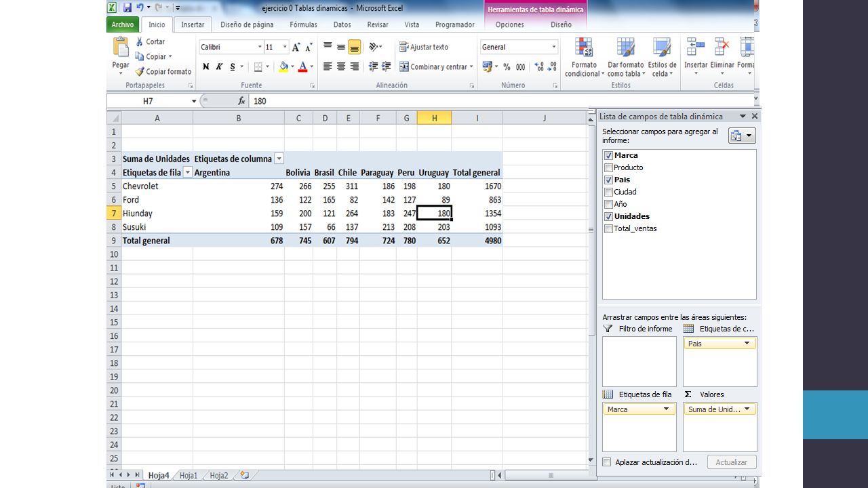Click the Cortar scissors icon
Screen dimensions: 868x488
click(140, 41)
